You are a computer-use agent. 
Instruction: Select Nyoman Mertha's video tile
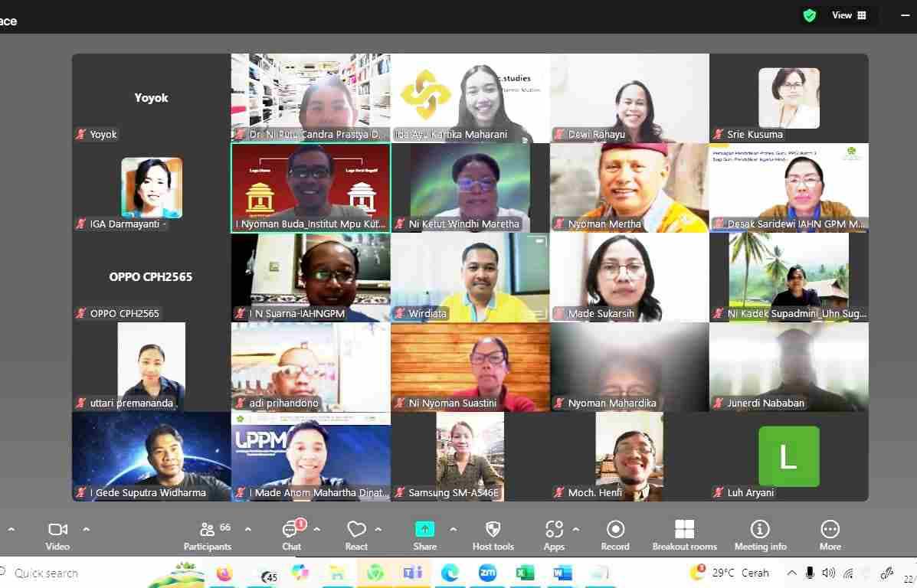tap(629, 188)
